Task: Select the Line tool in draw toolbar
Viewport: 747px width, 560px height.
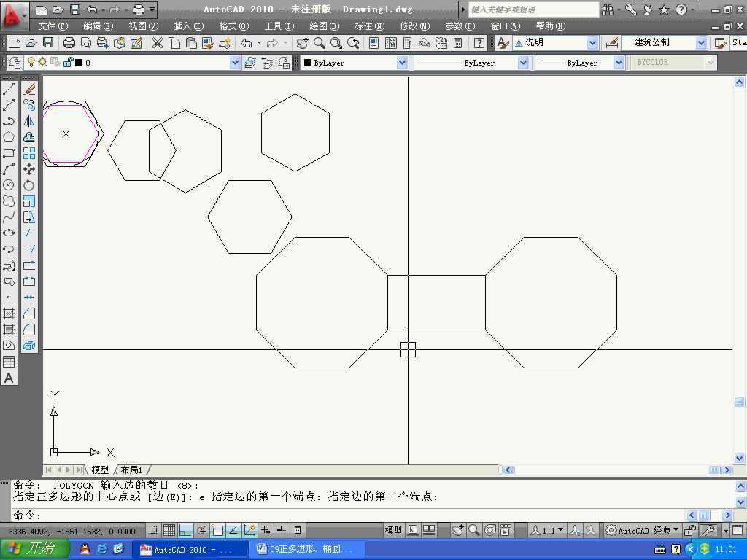Action: [9, 89]
